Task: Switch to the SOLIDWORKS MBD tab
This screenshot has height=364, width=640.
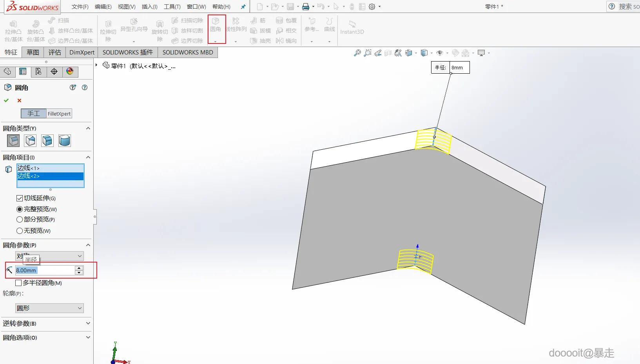Action: tap(188, 53)
